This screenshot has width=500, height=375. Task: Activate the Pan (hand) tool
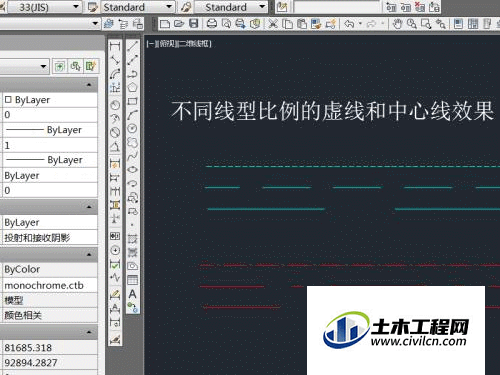pos(397,24)
